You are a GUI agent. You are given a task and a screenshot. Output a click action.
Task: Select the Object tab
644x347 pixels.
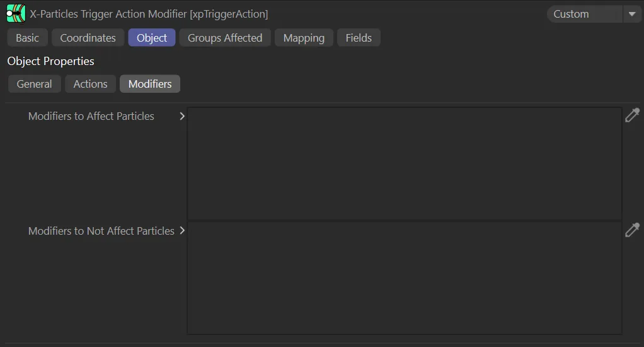(152, 38)
